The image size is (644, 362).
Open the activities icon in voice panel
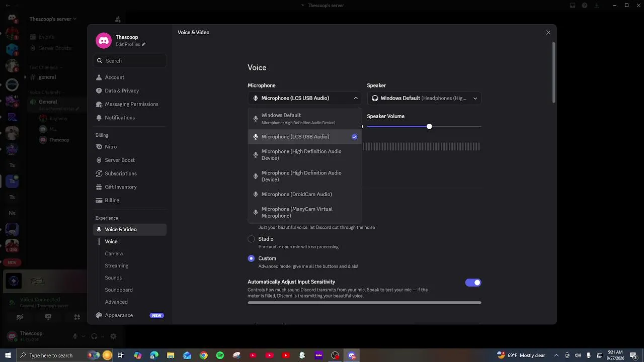[x=77, y=317]
